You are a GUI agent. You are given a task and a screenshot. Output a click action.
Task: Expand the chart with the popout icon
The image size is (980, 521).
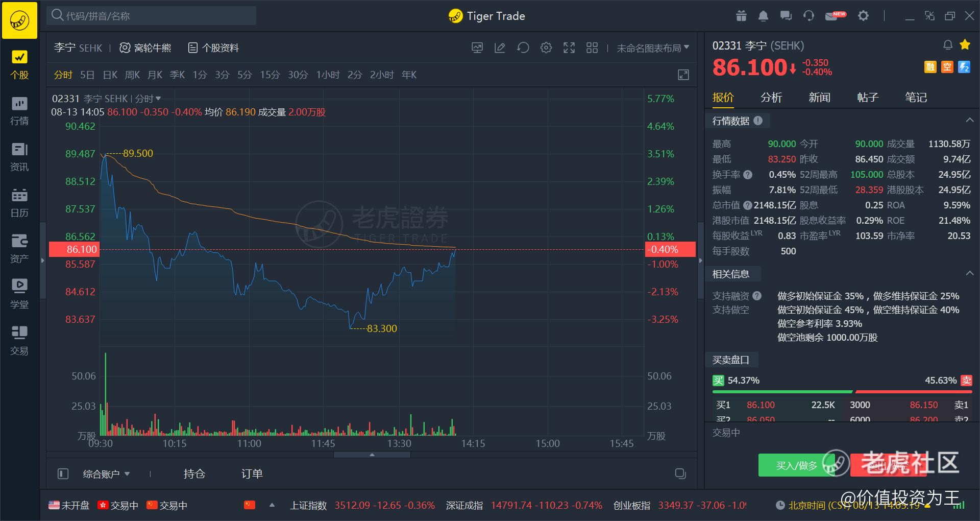(683, 75)
